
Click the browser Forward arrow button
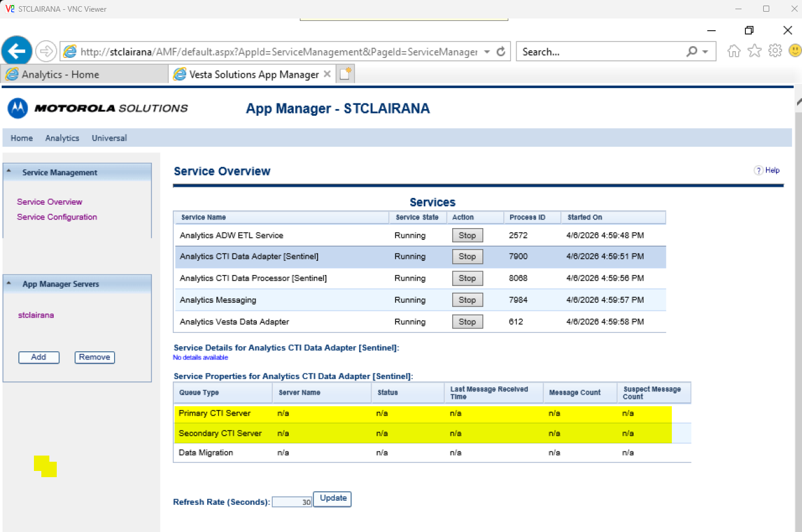point(46,52)
